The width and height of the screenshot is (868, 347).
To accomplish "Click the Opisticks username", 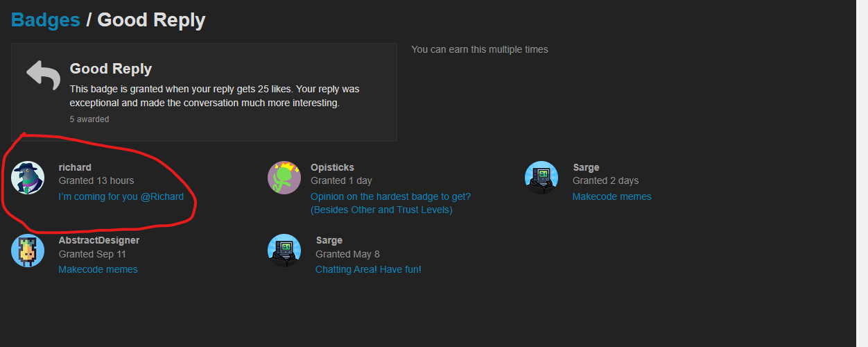I will point(332,167).
